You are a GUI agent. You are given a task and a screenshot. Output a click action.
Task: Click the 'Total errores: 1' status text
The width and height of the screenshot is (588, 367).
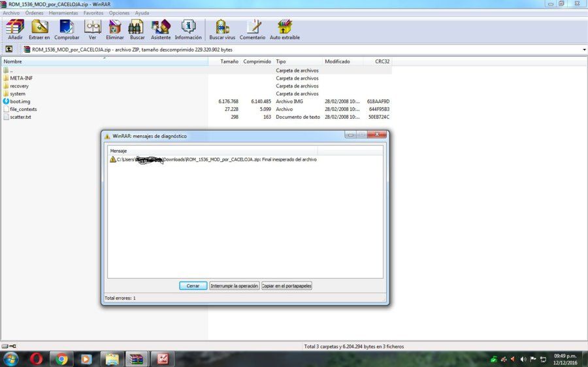click(120, 298)
